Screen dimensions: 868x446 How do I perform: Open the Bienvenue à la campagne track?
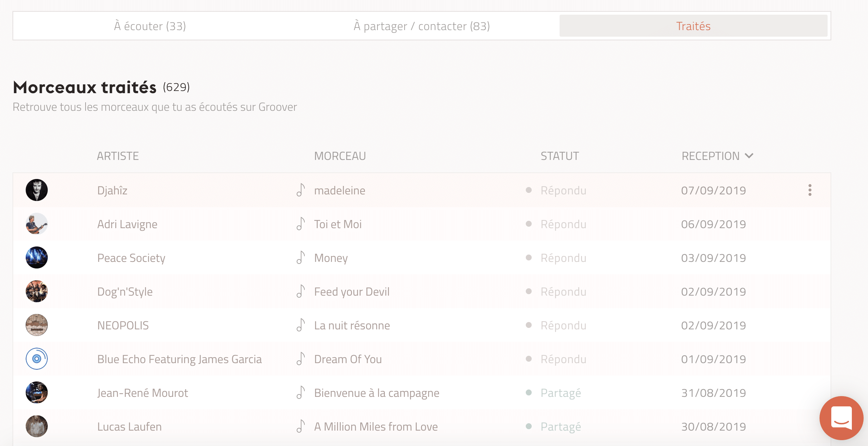[376, 393]
